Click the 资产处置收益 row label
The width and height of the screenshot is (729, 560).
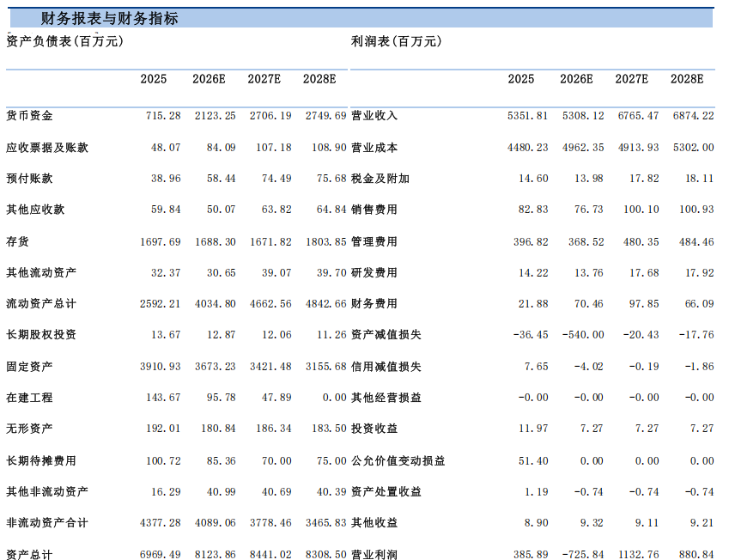[386, 491]
